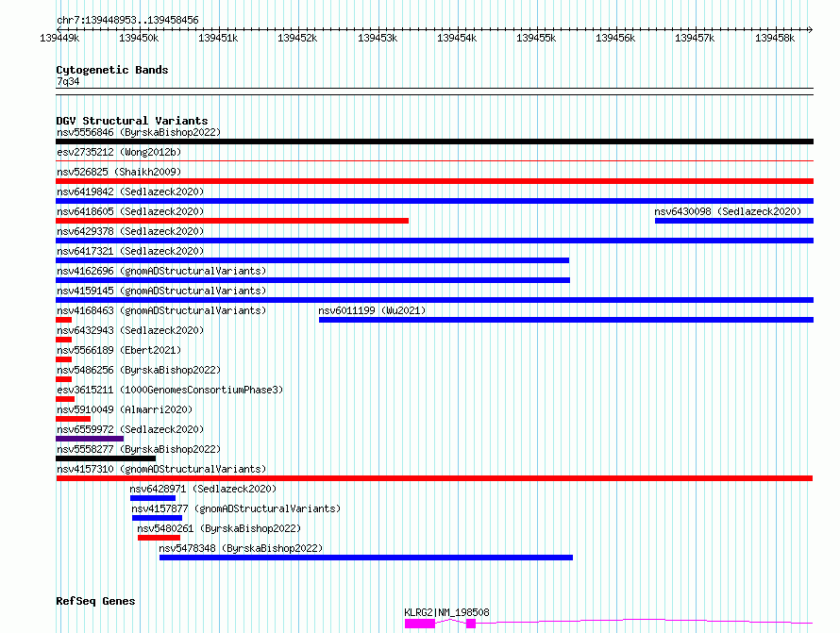The width and height of the screenshot is (840, 633).
Task: Select the short red nsv6432943 bar
Action: pos(64,340)
